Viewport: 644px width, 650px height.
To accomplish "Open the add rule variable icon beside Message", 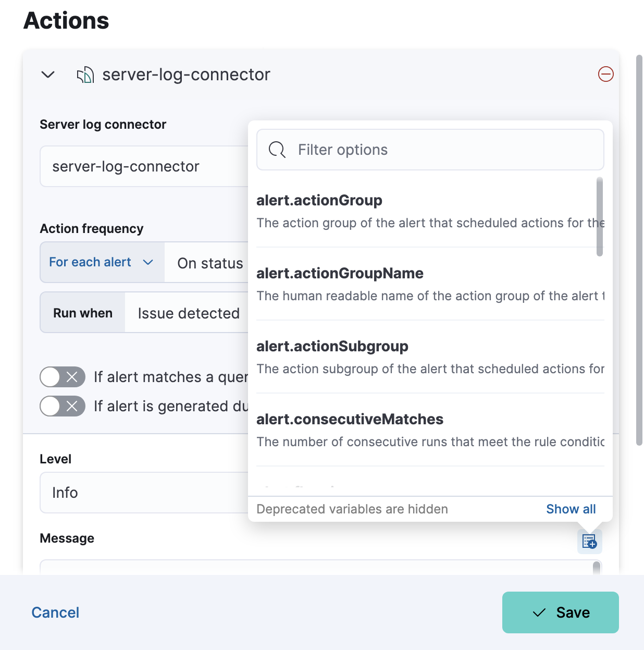I will (x=589, y=542).
